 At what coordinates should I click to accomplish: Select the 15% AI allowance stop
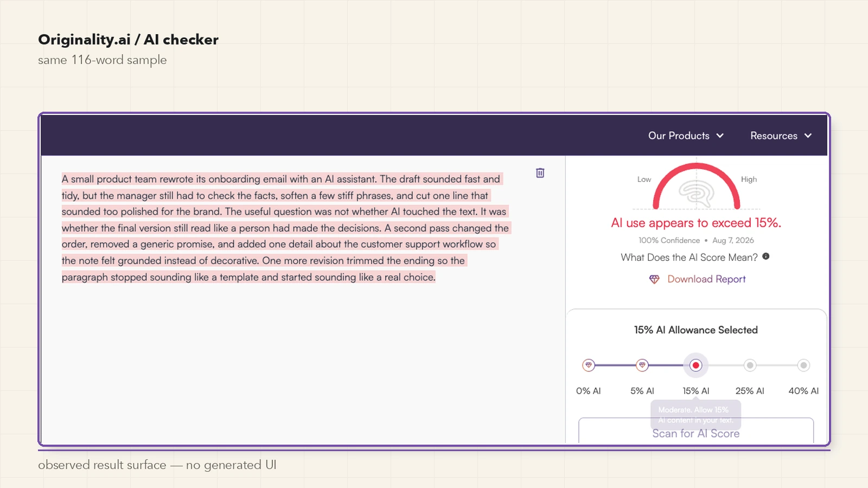tap(696, 365)
